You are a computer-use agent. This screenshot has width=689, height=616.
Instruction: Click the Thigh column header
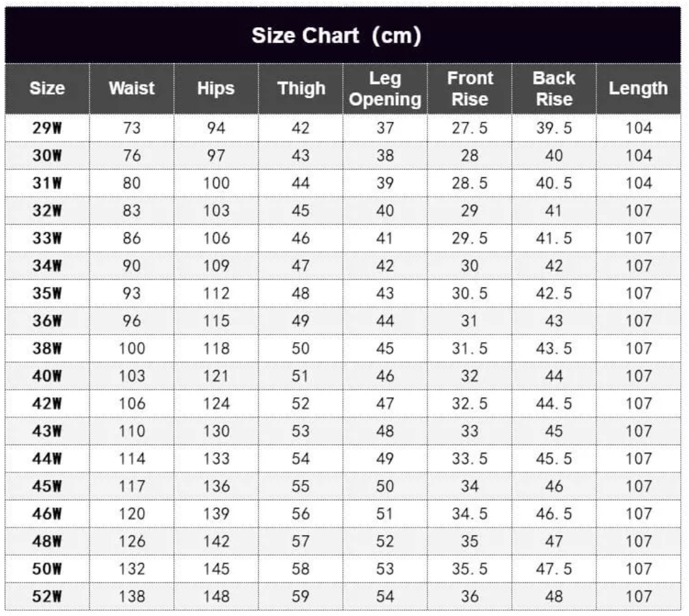coord(301,88)
